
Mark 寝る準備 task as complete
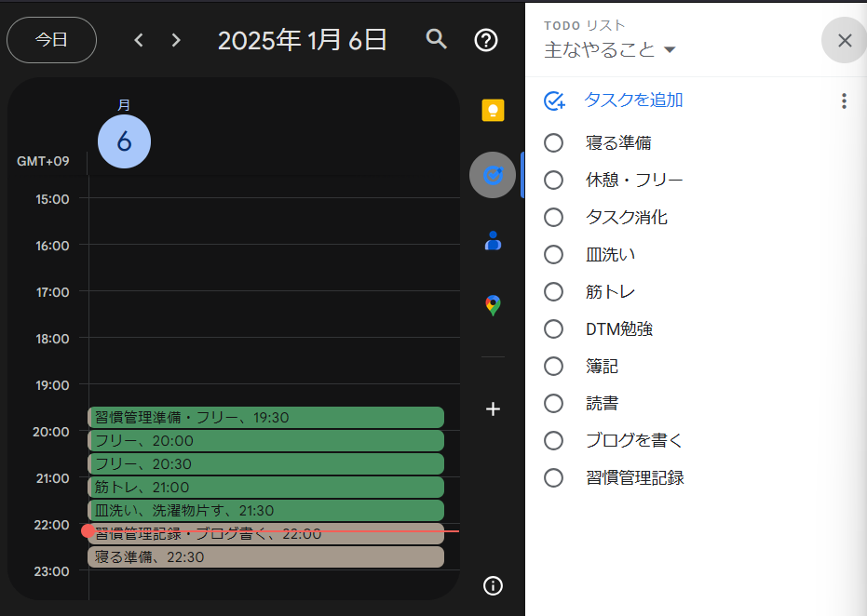click(x=553, y=143)
